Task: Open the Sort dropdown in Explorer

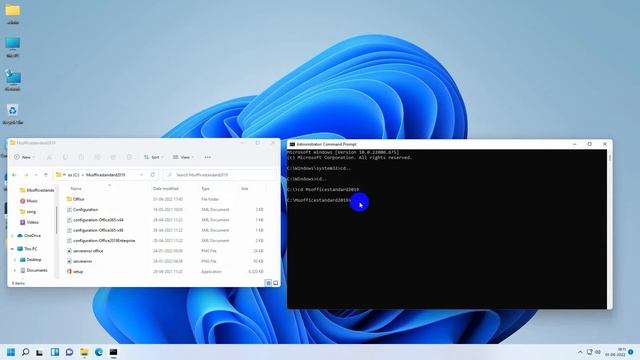Action: [153, 157]
